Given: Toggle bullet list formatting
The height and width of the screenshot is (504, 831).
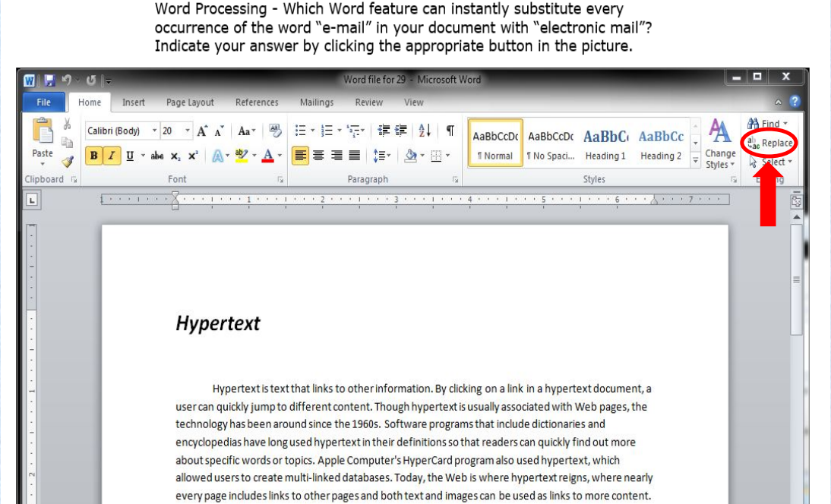Looking at the screenshot, I should [x=301, y=131].
